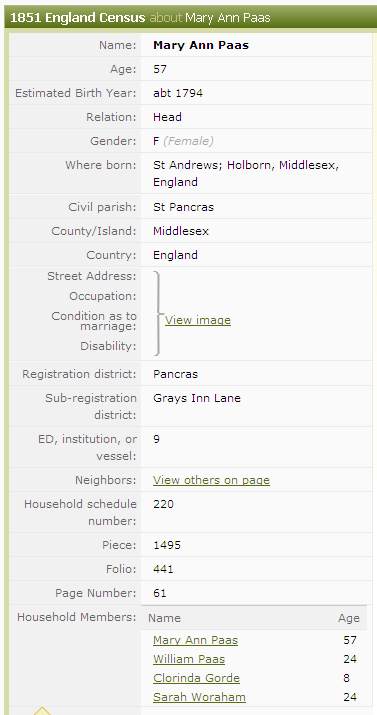
Task: Click the (Female) gender annotation
Action: click(188, 141)
